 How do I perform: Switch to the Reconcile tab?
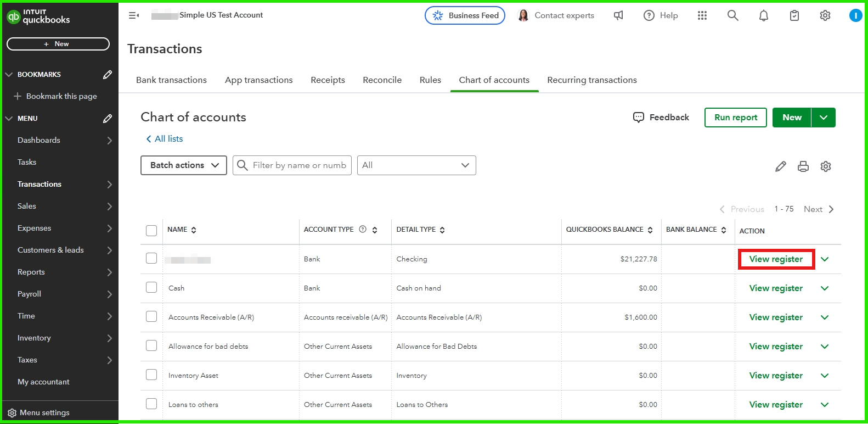(x=382, y=80)
